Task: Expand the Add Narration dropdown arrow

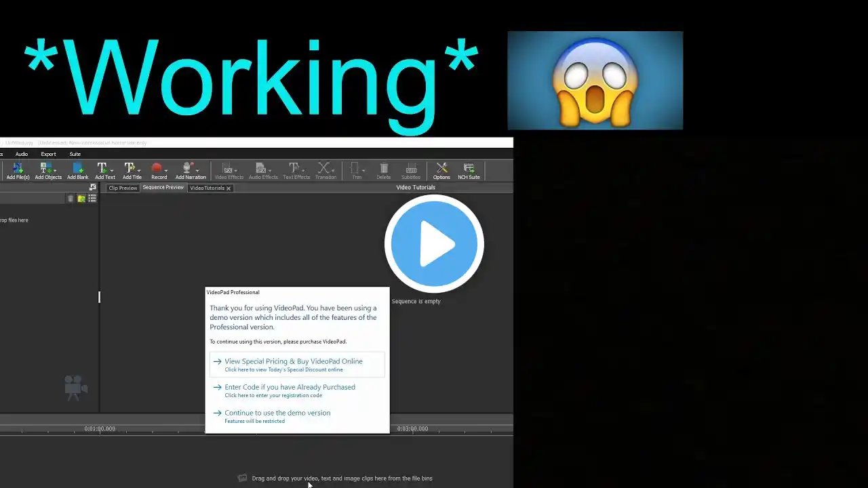Action: (x=197, y=170)
